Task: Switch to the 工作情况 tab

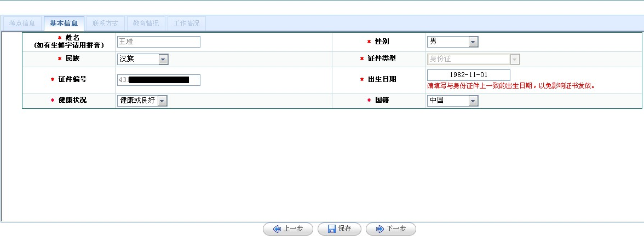Action: tap(186, 24)
